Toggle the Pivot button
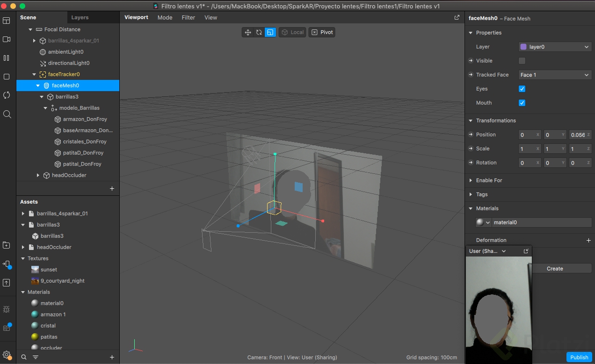Image resolution: width=595 pixels, height=364 pixels. coord(322,32)
